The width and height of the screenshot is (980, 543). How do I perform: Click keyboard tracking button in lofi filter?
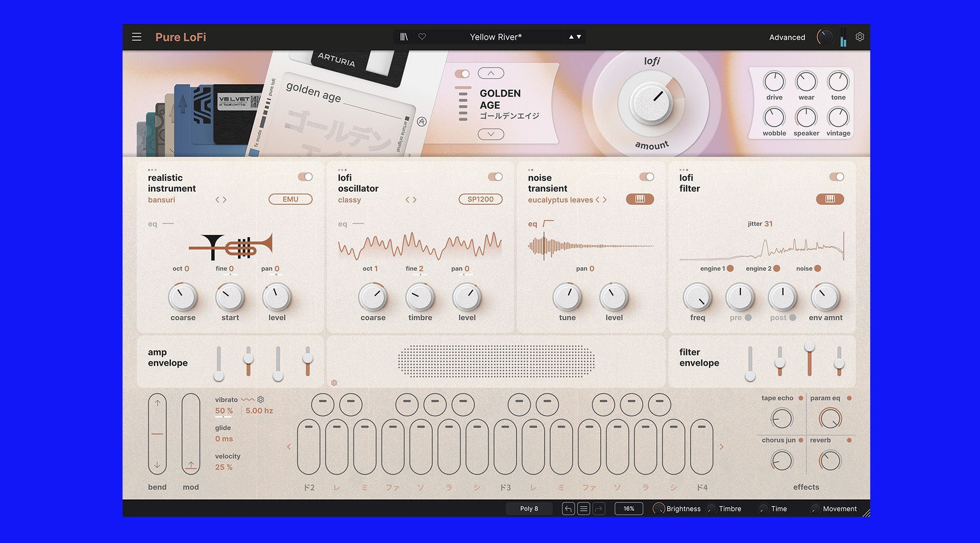[x=830, y=199]
